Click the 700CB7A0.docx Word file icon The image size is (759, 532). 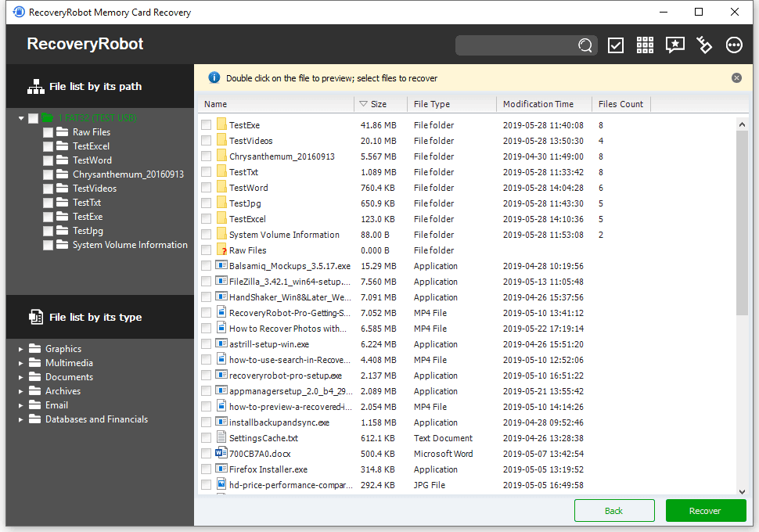221,454
